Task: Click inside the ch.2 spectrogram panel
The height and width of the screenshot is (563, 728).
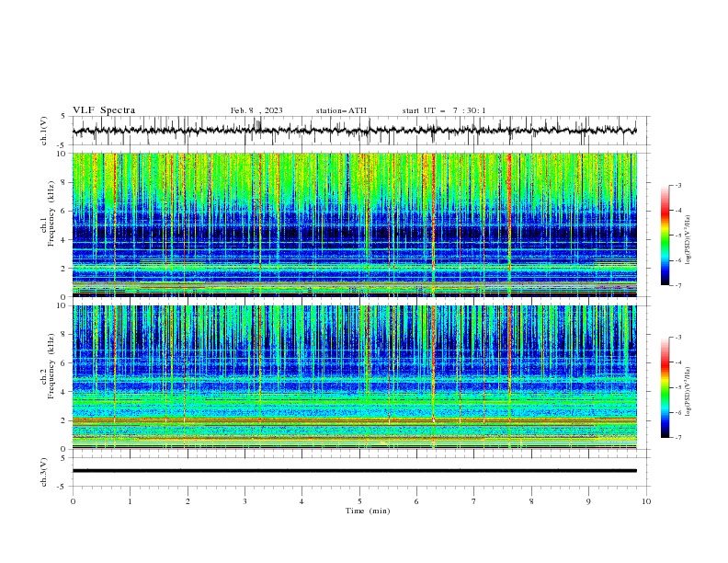Action: (x=354, y=377)
